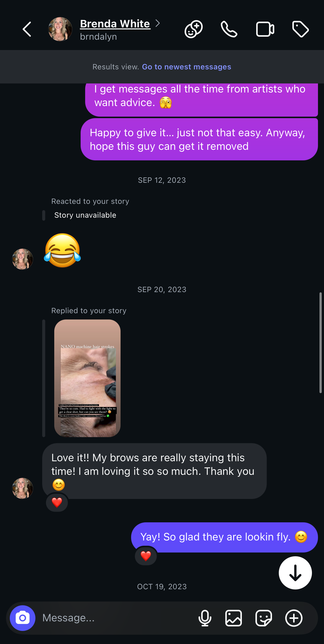Start an audio call with Brenda
324x644 pixels.
click(x=229, y=29)
